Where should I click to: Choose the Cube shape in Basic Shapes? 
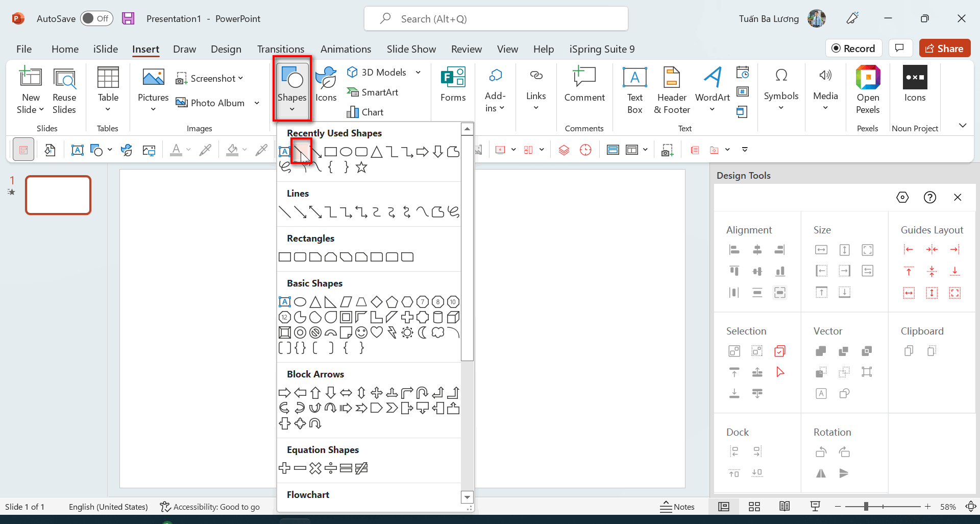(x=453, y=317)
